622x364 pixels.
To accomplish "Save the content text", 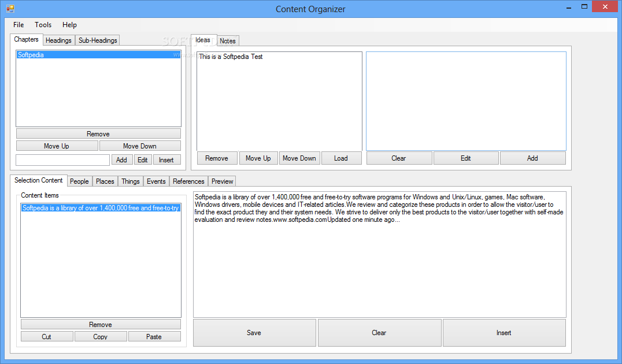I will click(x=254, y=333).
